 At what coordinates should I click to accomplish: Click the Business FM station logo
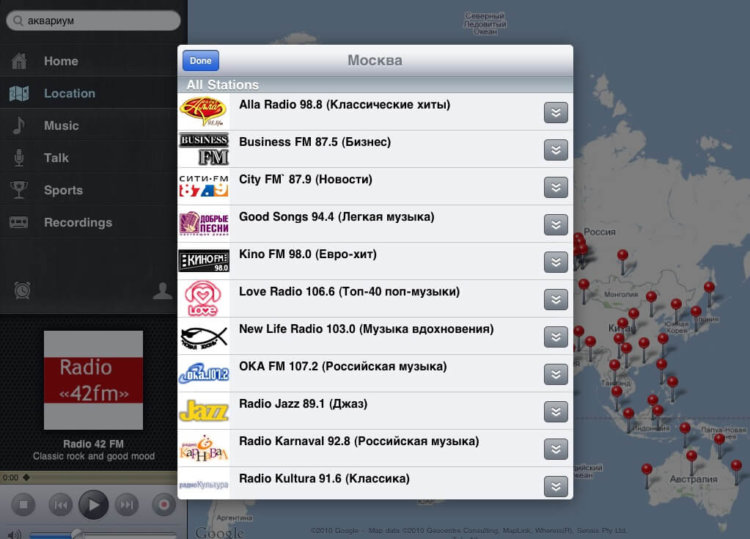pos(204,149)
